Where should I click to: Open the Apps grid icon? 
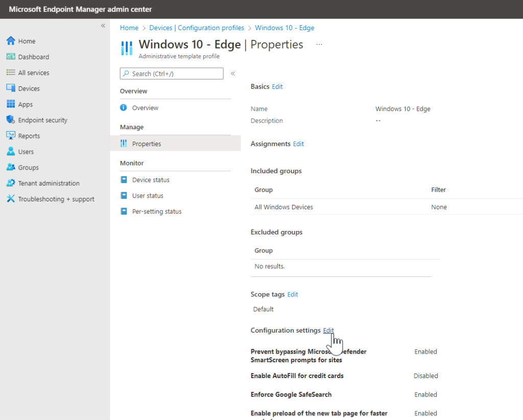pyautogui.click(x=11, y=104)
